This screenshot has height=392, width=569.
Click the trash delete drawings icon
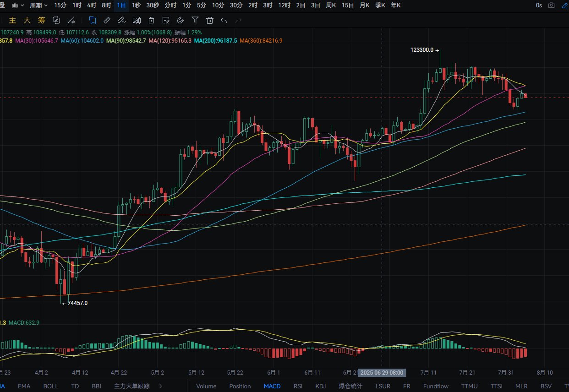coord(210,20)
